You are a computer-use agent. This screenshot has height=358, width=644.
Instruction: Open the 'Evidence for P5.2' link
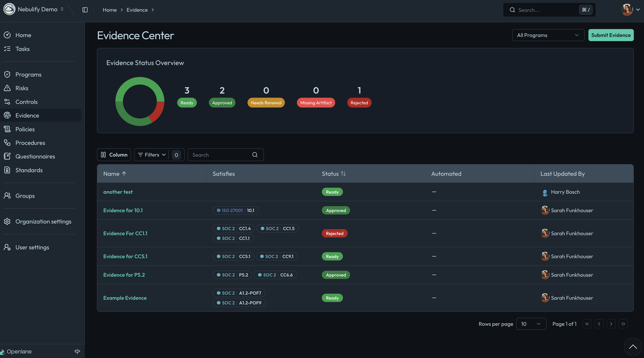pos(124,275)
